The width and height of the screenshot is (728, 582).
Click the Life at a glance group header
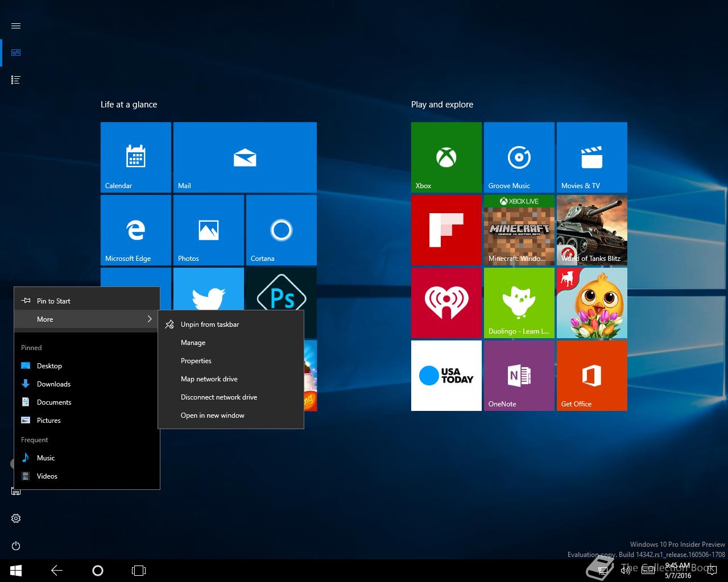(x=129, y=105)
